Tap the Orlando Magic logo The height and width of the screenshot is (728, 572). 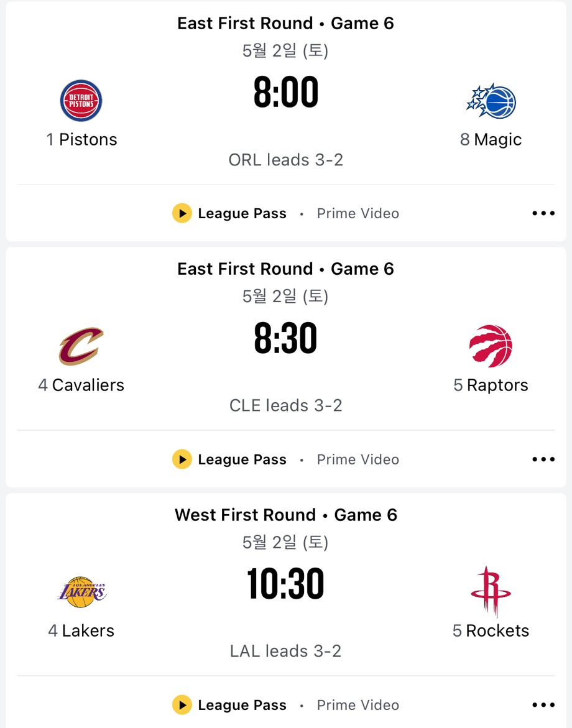tap(491, 101)
